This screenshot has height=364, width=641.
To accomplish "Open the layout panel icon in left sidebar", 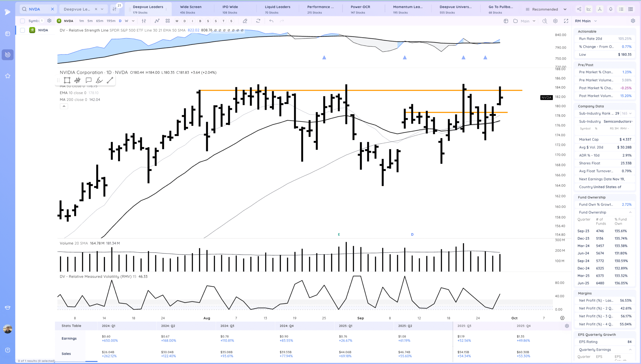I will pyautogui.click(x=8, y=34).
